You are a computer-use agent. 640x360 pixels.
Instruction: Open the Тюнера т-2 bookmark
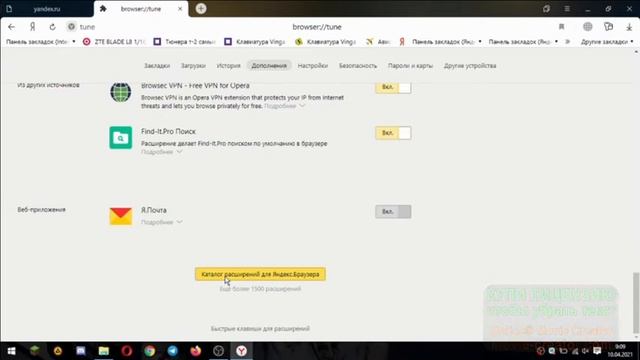[185, 42]
